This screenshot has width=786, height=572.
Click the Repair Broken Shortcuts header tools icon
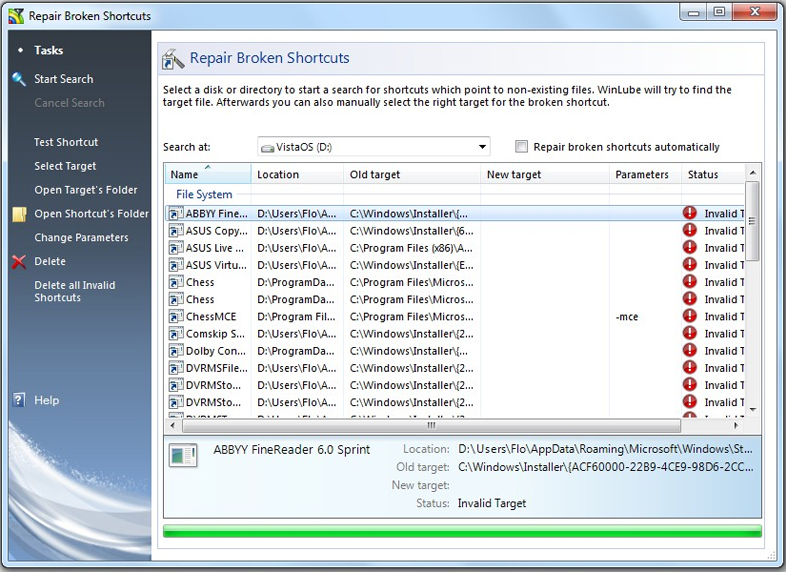click(173, 59)
